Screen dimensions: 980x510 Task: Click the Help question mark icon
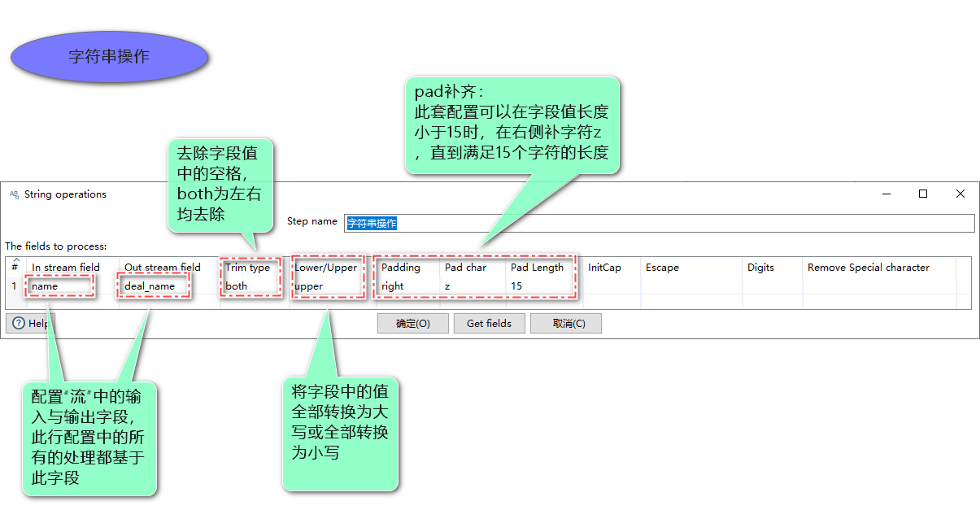[x=19, y=323]
